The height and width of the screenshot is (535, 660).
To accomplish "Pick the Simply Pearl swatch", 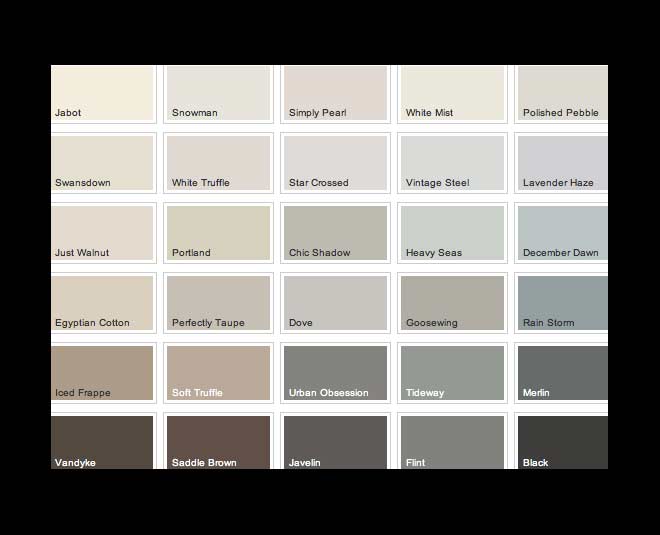I will pos(335,93).
